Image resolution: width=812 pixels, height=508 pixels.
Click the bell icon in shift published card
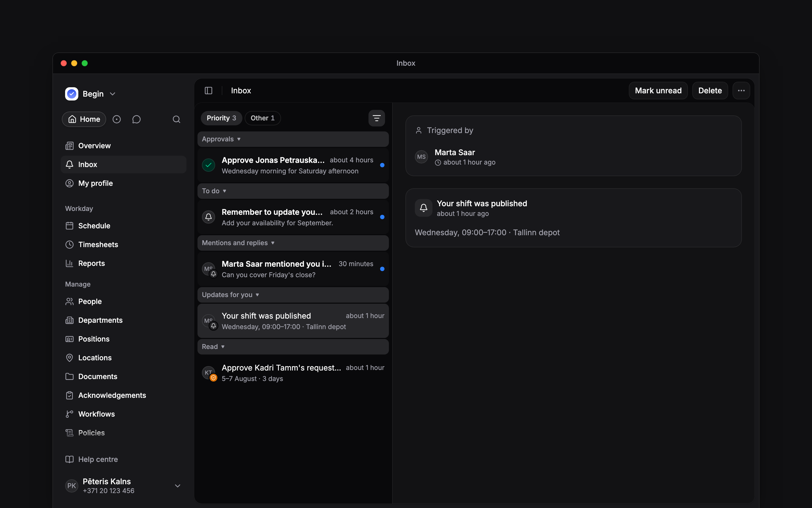pyautogui.click(x=423, y=208)
